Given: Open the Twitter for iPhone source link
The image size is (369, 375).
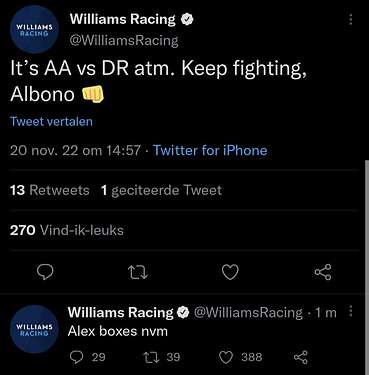Looking at the screenshot, I should pos(210,150).
